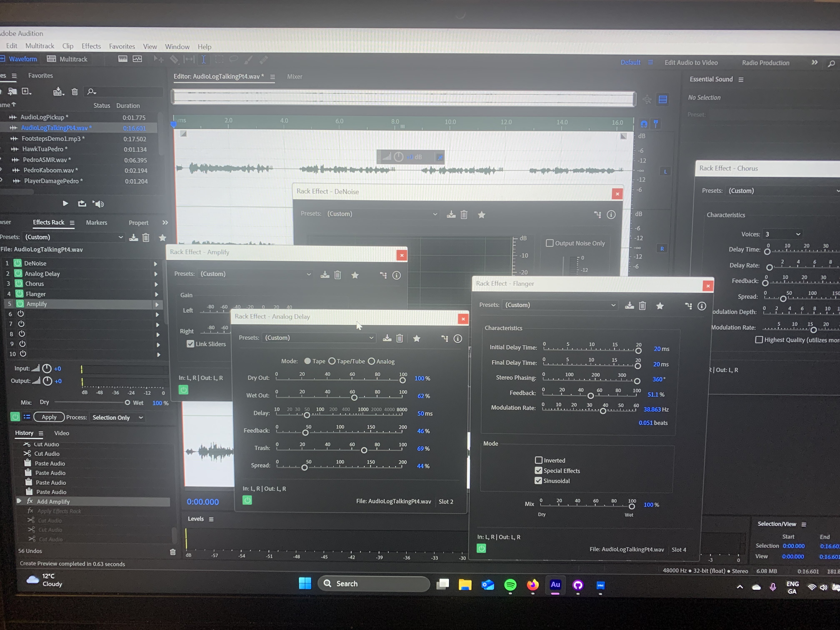This screenshot has height=630, width=840.
Task: Adjust the Wet Out slider handle
Action: pyautogui.click(x=354, y=397)
